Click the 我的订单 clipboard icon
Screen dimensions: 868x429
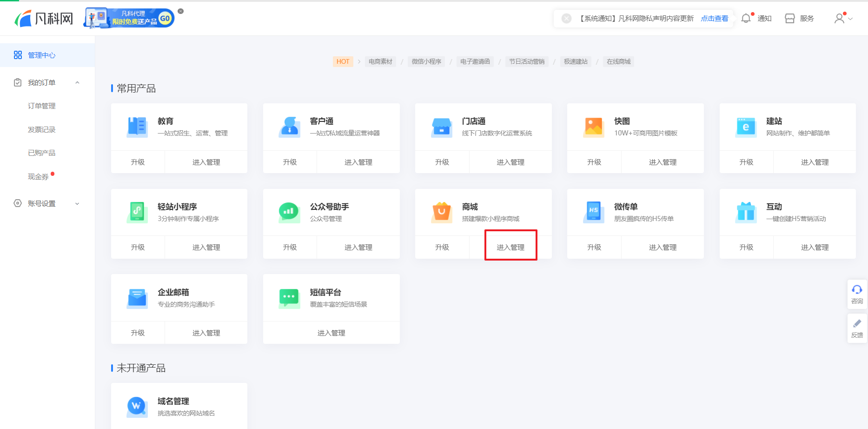tap(18, 82)
